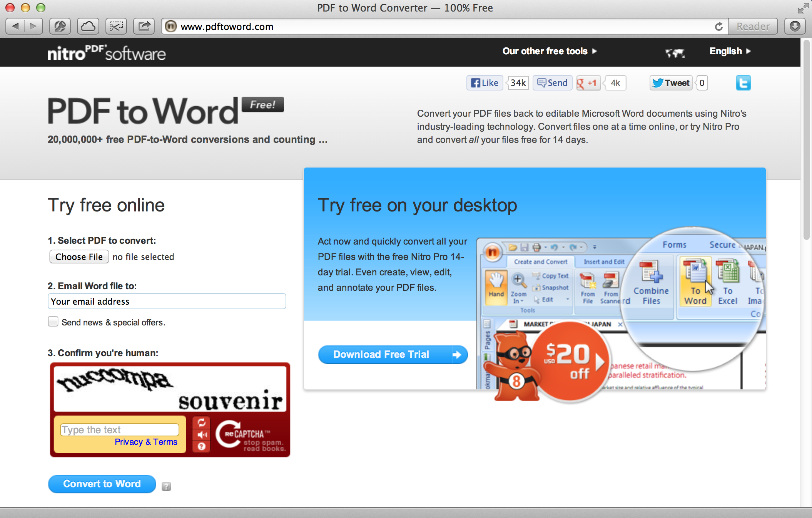Click the world map icon in header
812x518 pixels.
(x=675, y=52)
